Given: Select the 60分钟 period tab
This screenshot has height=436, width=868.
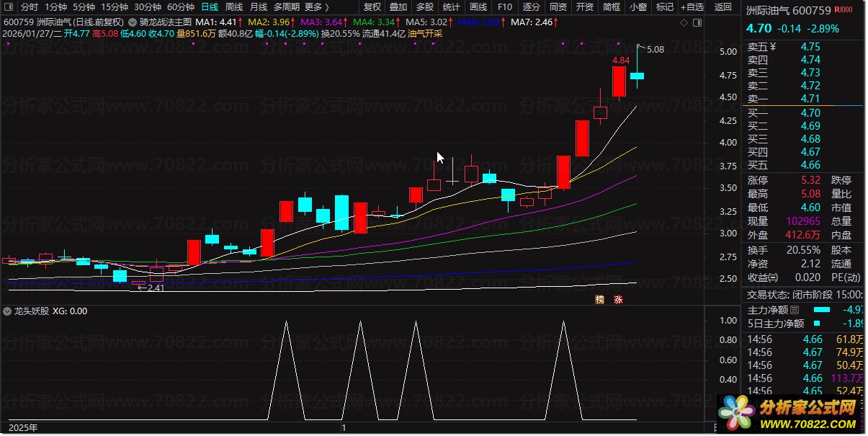Looking at the screenshot, I should (x=181, y=7).
